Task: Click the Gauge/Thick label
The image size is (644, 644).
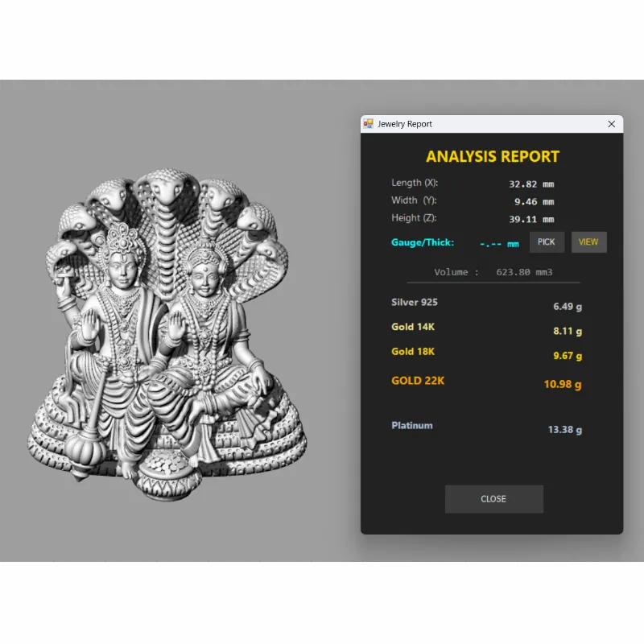Action: [x=423, y=242]
